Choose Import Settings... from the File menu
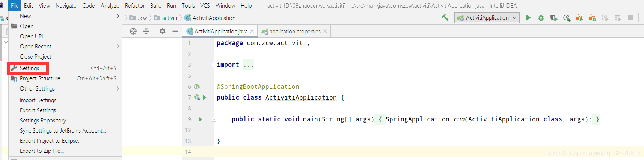Viewport: 644px width, 160px height. tap(65, 100)
